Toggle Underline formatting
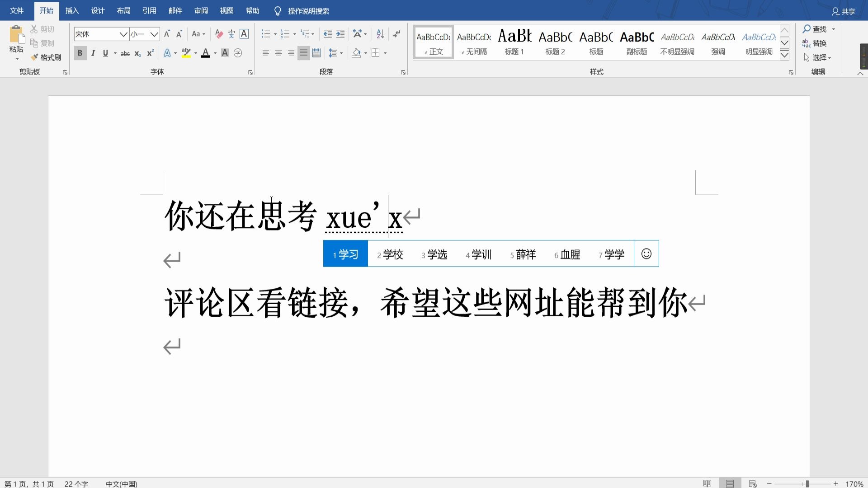868x488 pixels. pyautogui.click(x=105, y=53)
